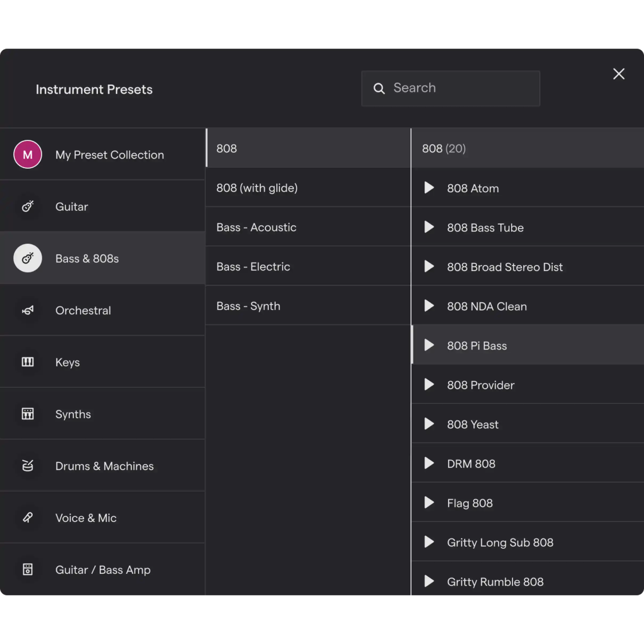Image resolution: width=644 pixels, height=644 pixels.
Task: Scroll down the 808 presets list
Action: point(527,581)
